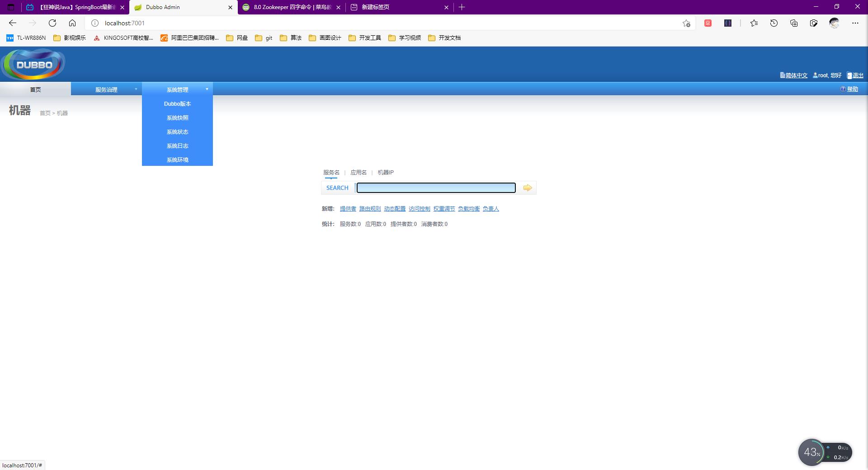Expand 服务治理 dropdown menu
Image resolution: width=868 pixels, height=470 pixels.
click(x=106, y=89)
